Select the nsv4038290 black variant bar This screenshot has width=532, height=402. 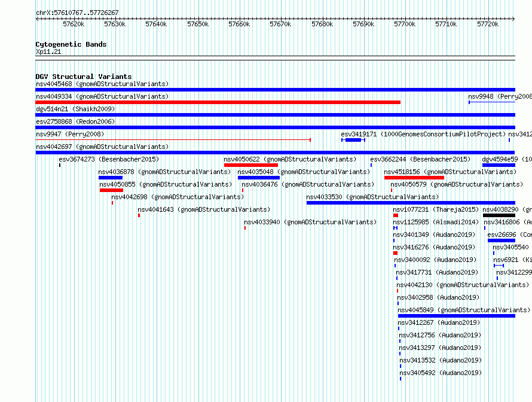coord(499,215)
